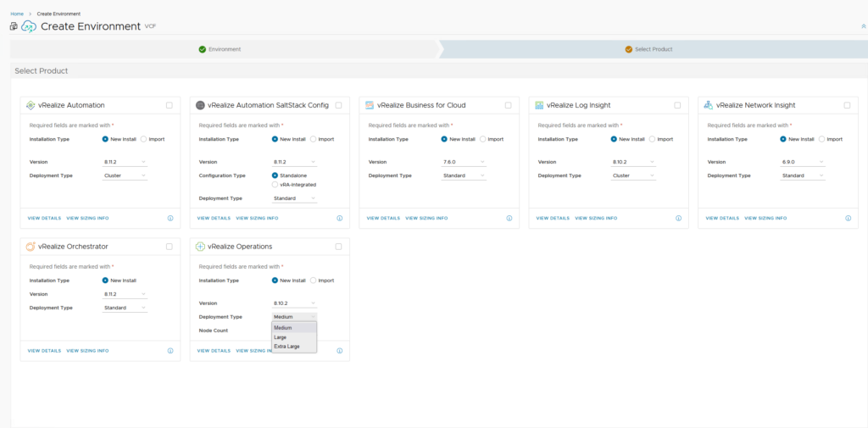Screen dimensions: 868x428
Task: Open vRealize Automation Version 8.11.2 dropdown
Action: pyautogui.click(x=125, y=162)
